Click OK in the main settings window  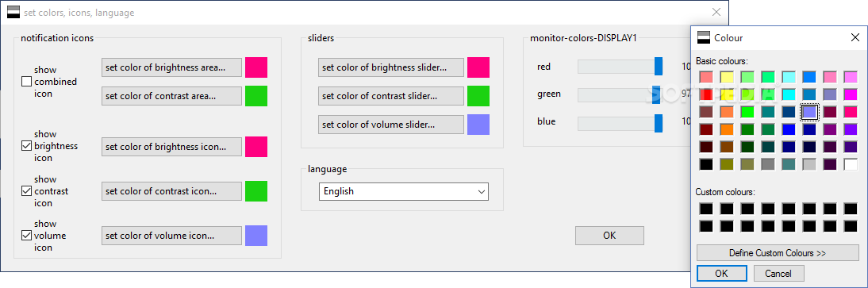pos(609,236)
